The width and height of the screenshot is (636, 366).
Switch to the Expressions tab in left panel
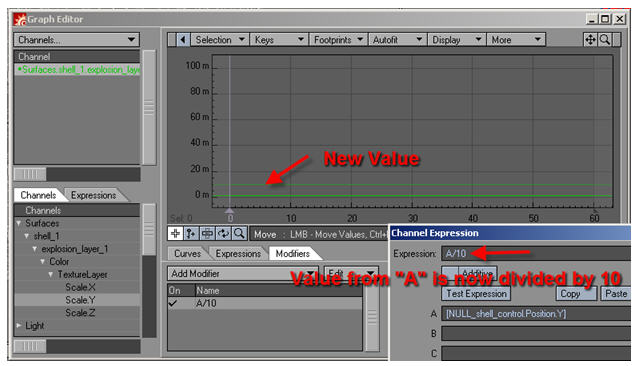point(94,195)
